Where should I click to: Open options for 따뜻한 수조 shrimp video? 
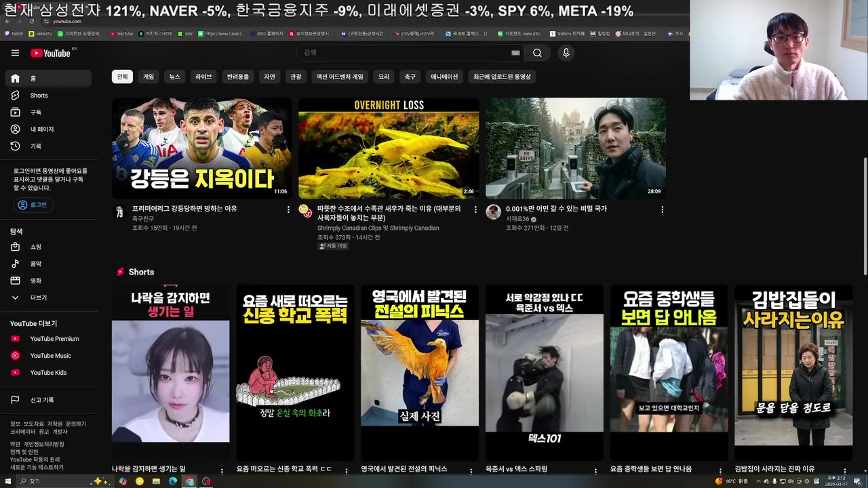[475, 209]
